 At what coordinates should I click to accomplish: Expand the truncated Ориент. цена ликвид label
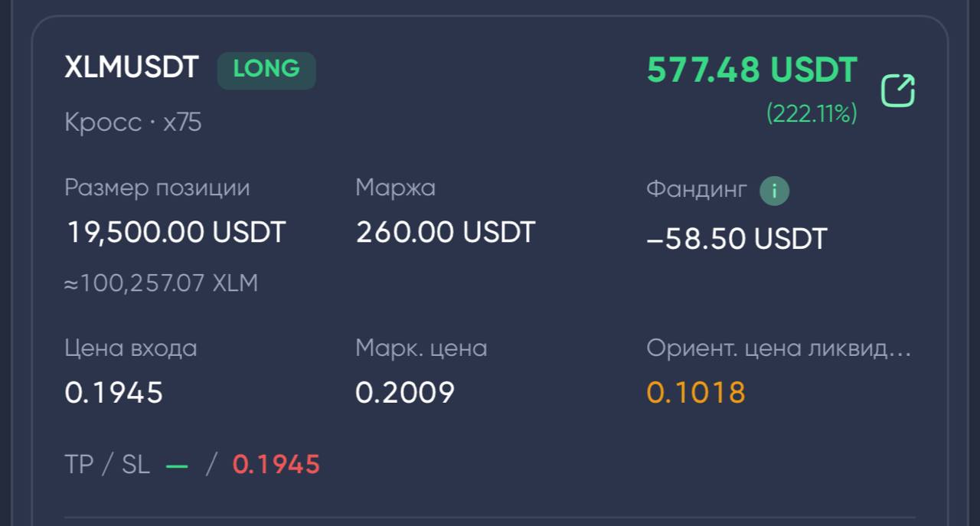tap(779, 348)
